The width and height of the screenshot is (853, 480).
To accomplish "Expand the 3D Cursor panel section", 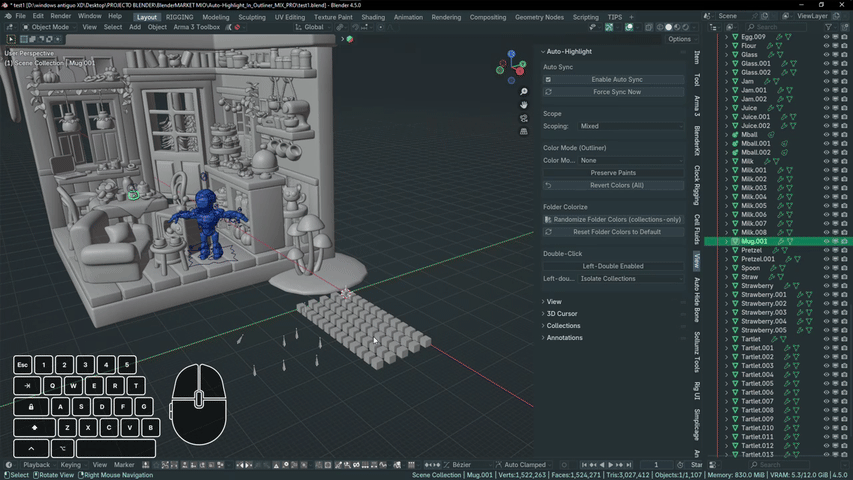I will click(x=559, y=313).
